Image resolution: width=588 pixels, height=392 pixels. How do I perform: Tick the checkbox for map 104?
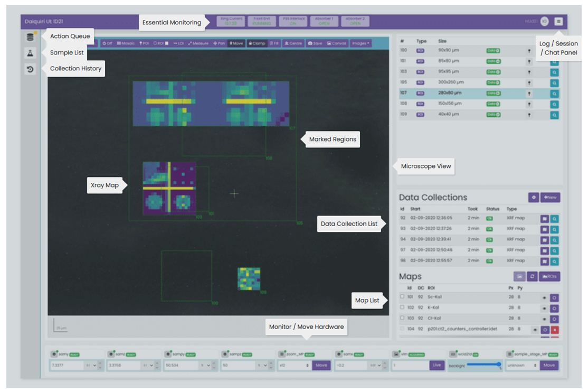pyautogui.click(x=402, y=329)
